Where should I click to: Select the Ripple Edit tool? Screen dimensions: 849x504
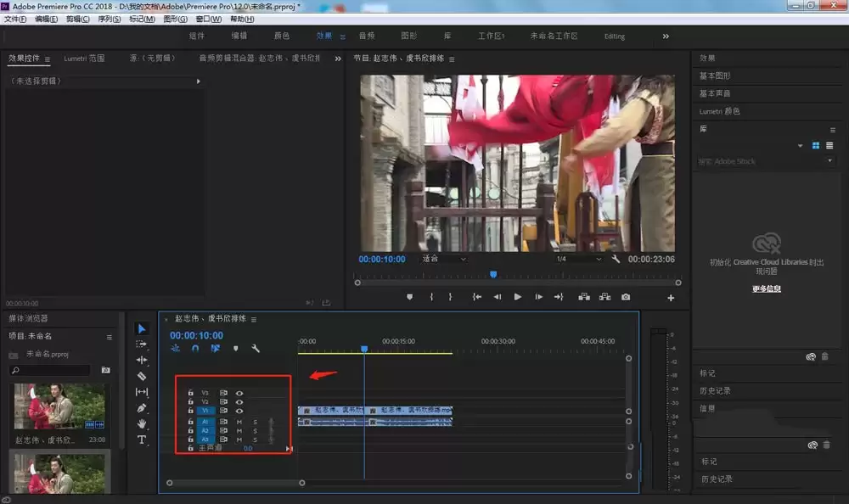142,360
